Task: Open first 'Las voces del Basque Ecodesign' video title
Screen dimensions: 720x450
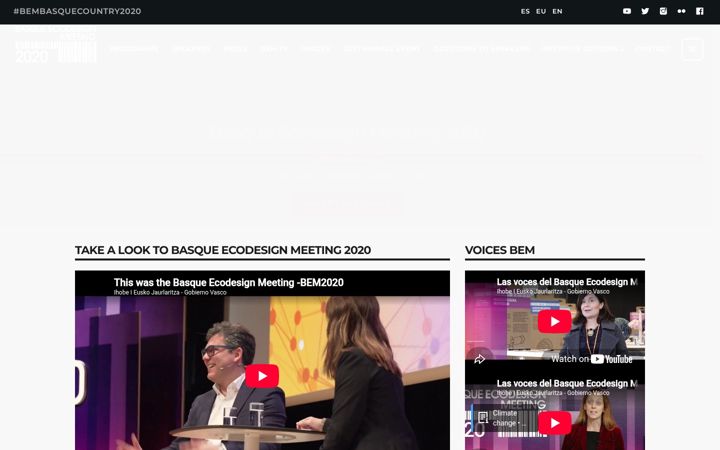Action: point(567,282)
